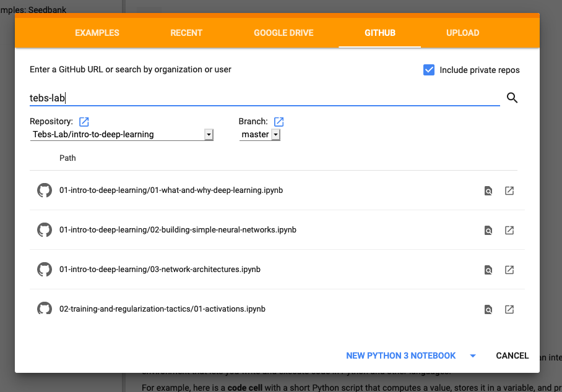Open branch on GitHub via Branch link icon
This screenshot has width=562, height=392.
[x=279, y=122]
